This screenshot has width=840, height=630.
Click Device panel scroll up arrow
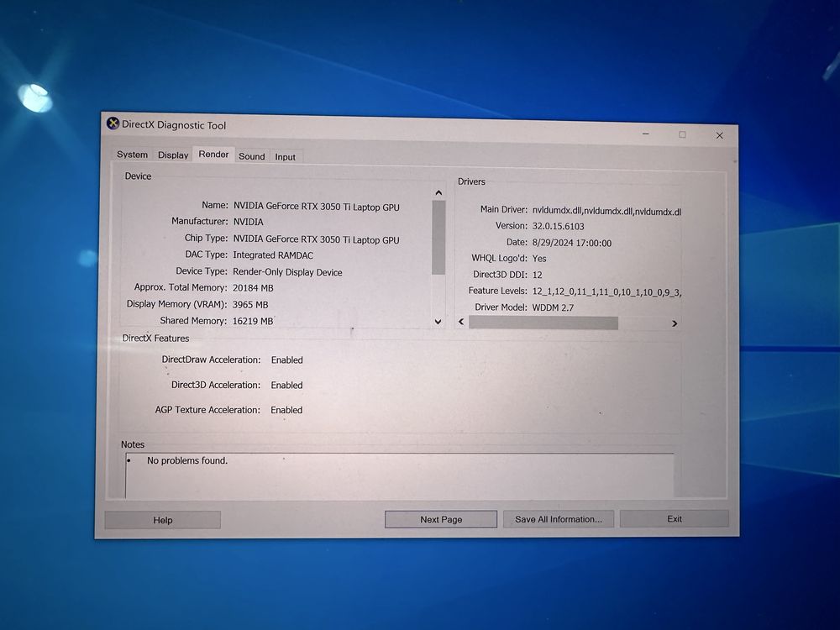pos(438,192)
